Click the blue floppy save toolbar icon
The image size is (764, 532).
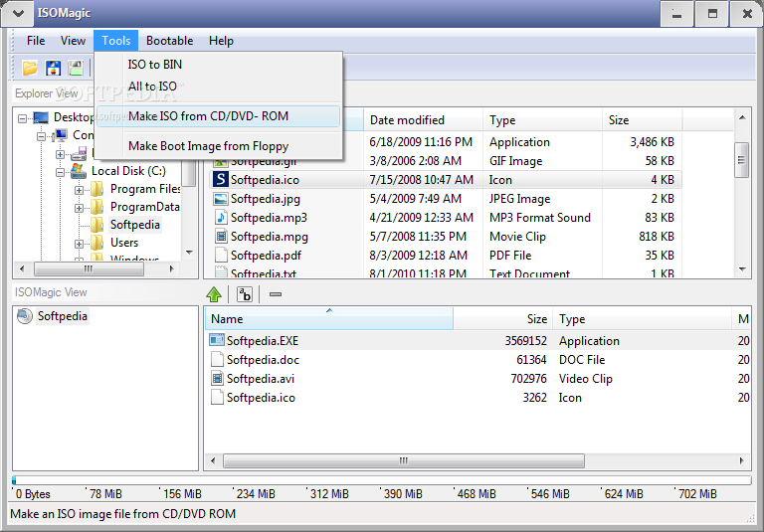click(53, 68)
